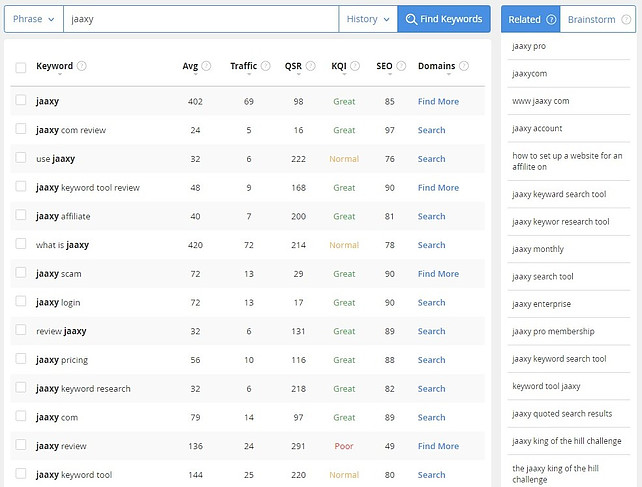Screen dimensions: 642x487
Task: Check the 'jaaxy scam' row checkbox
Action: [x=20, y=272]
